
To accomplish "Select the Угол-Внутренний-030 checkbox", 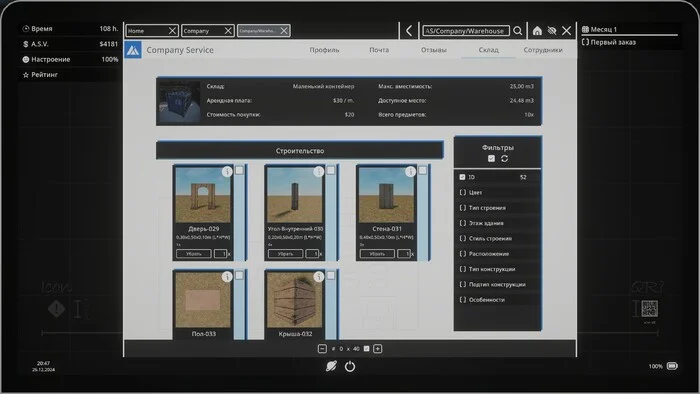I will [x=331, y=170].
